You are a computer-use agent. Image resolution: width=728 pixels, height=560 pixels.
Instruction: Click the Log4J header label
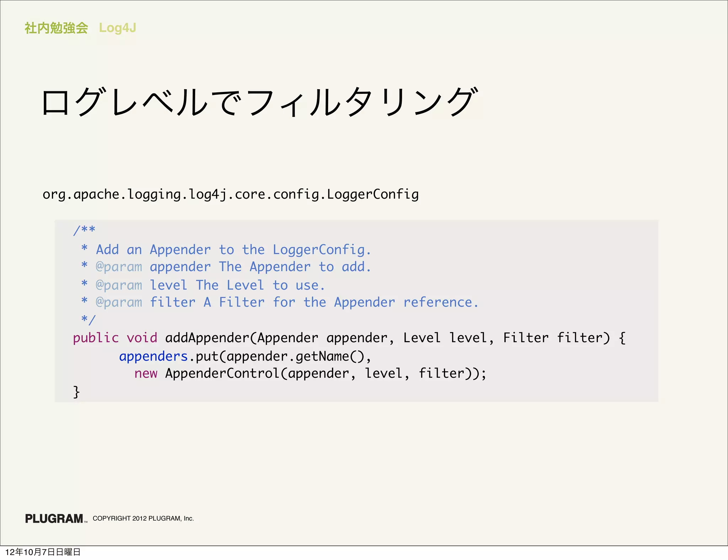pos(117,28)
